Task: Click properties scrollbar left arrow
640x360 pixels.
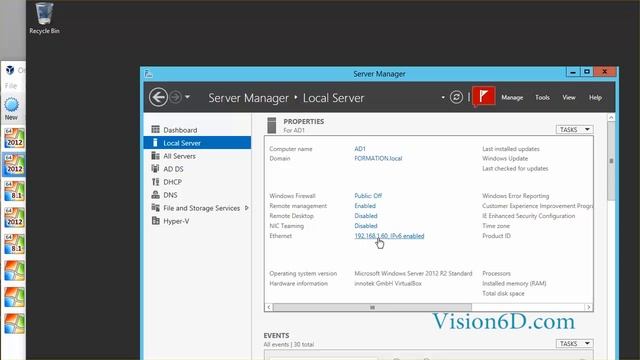Action: tap(269, 307)
